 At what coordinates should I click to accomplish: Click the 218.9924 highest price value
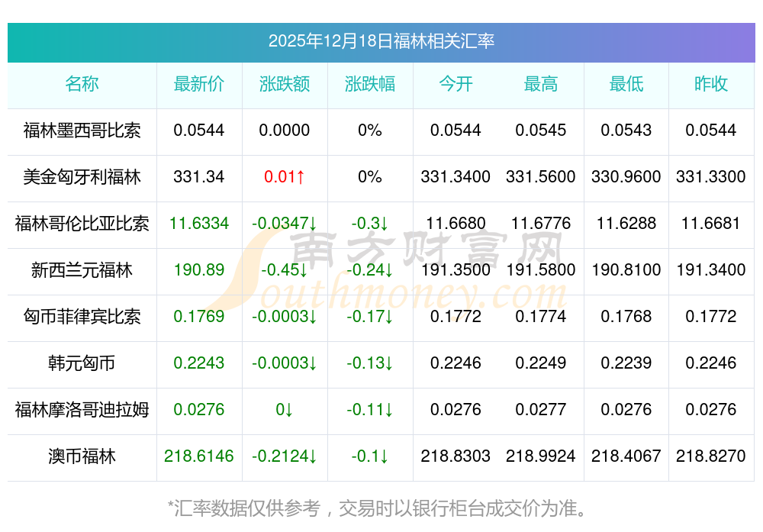[541, 456]
